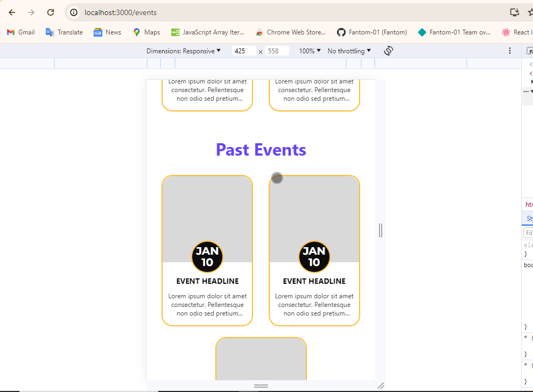Open Chrome Web Store bookmark
Screen dimensions: 533x392
(x=291, y=32)
